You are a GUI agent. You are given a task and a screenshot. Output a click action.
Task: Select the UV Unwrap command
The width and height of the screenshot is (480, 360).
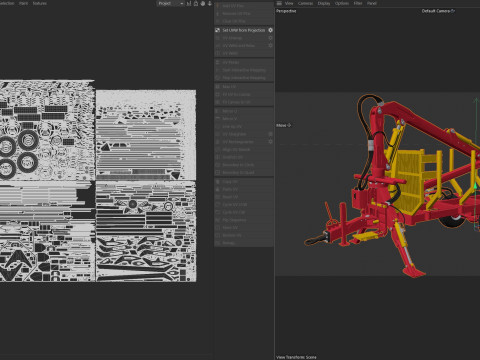point(244,38)
